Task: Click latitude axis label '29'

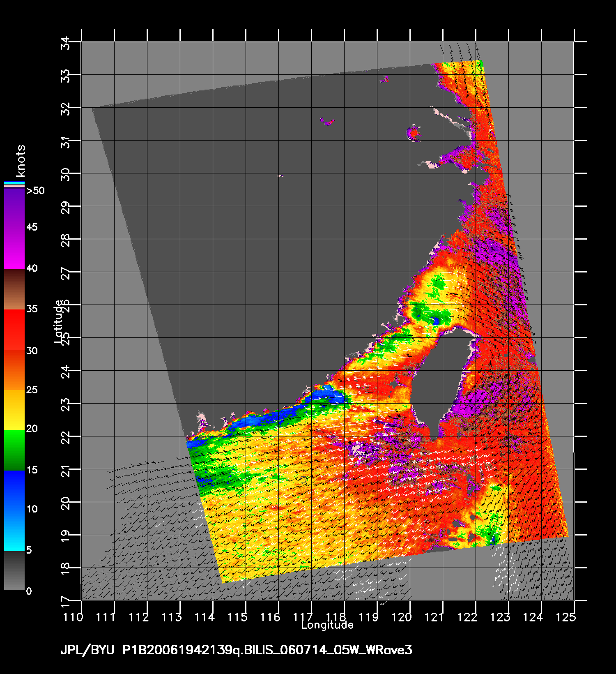Action: pyautogui.click(x=65, y=207)
